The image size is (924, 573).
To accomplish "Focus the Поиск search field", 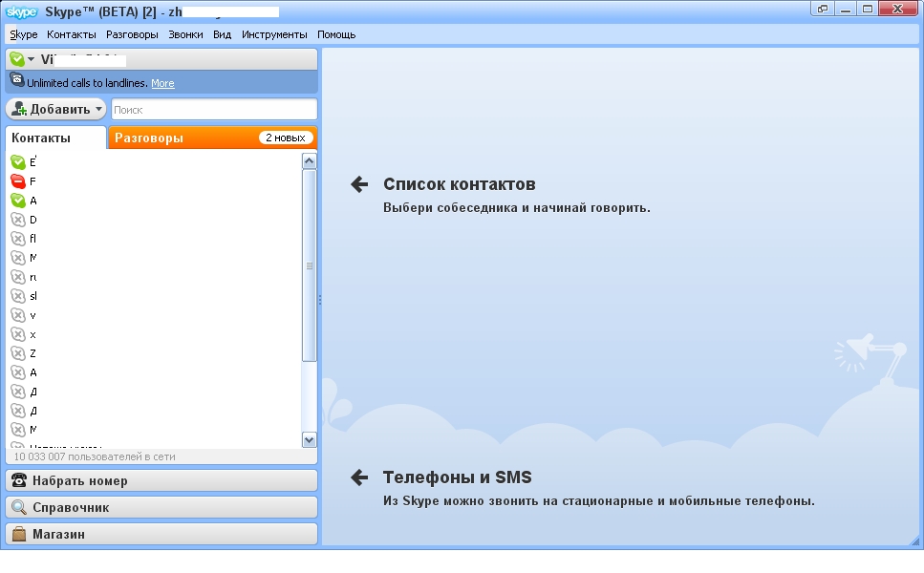I will pos(214,110).
